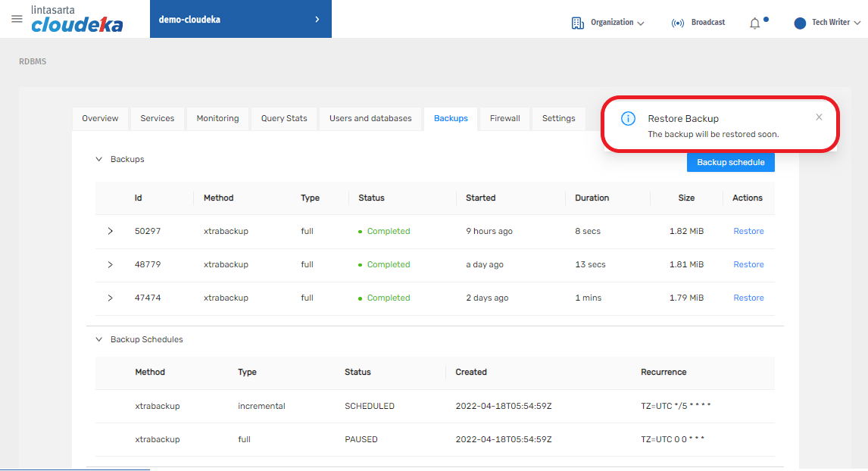868x471 pixels.
Task: Click the Backup schedule button
Action: click(730, 162)
